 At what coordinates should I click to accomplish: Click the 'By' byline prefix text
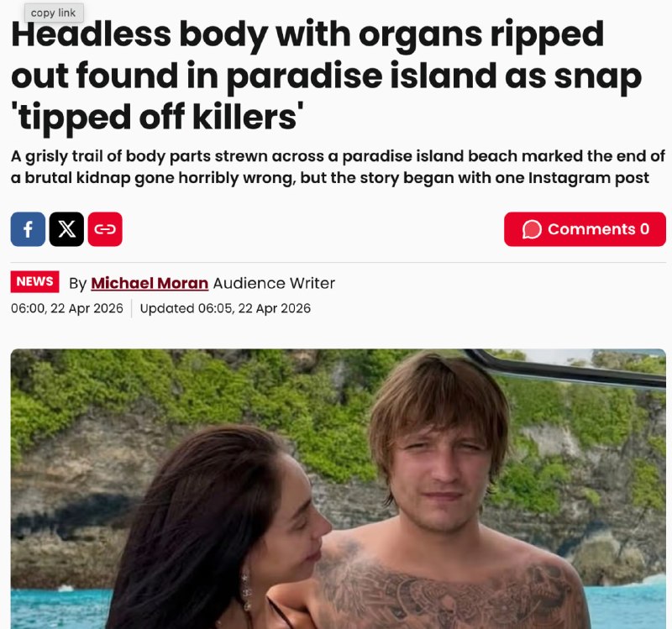pyautogui.click(x=77, y=284)
